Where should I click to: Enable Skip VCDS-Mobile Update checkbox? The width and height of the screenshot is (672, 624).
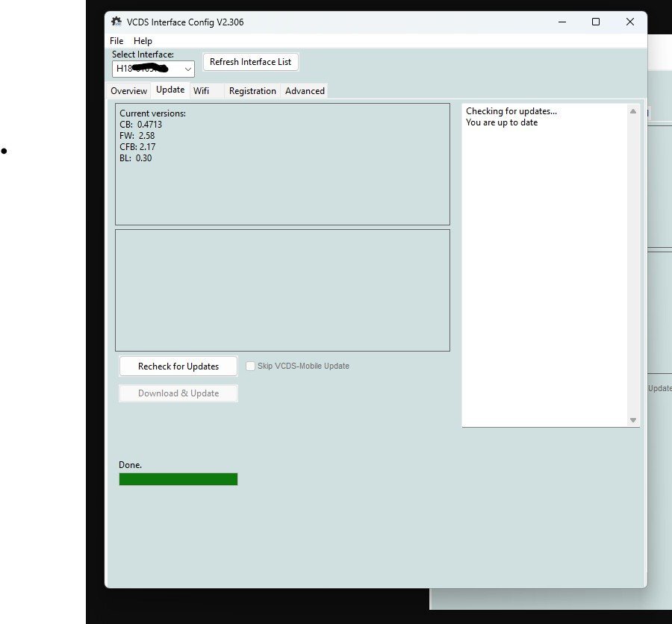(250, 366)
